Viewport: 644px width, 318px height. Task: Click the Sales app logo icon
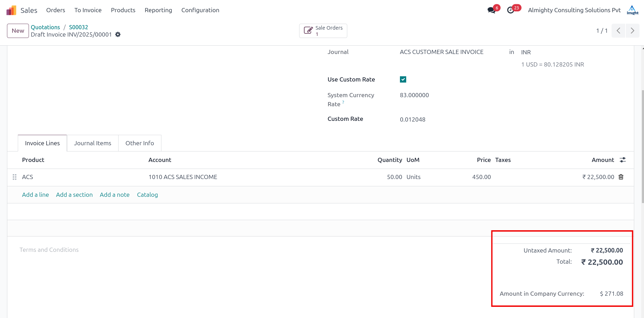point(11,10)
